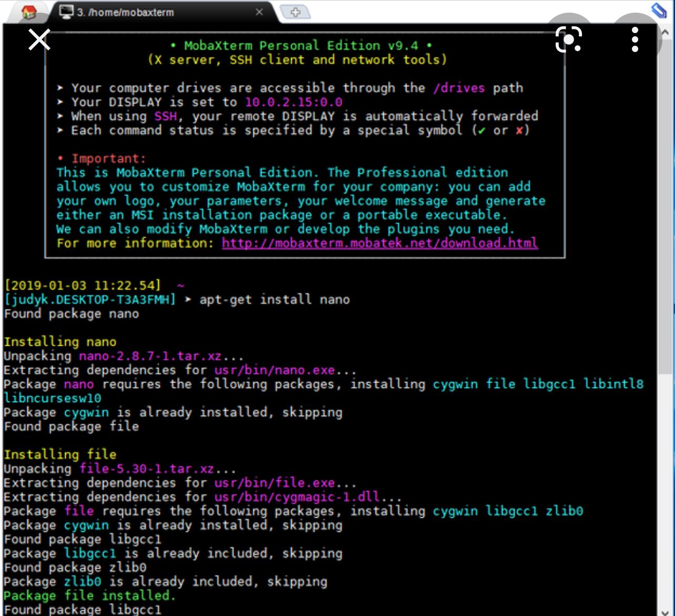Click the 'usr/bin/file.exe' path

tap(274, 483)
